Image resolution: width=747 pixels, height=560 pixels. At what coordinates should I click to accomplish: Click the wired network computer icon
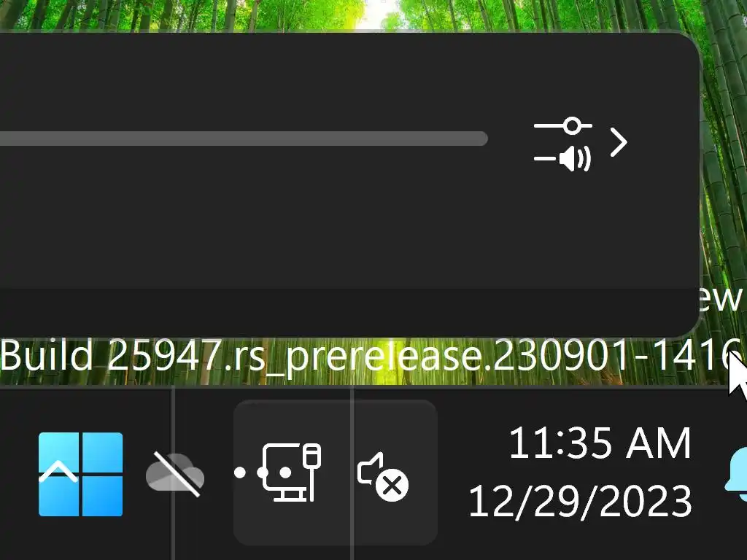click(292, 472)
